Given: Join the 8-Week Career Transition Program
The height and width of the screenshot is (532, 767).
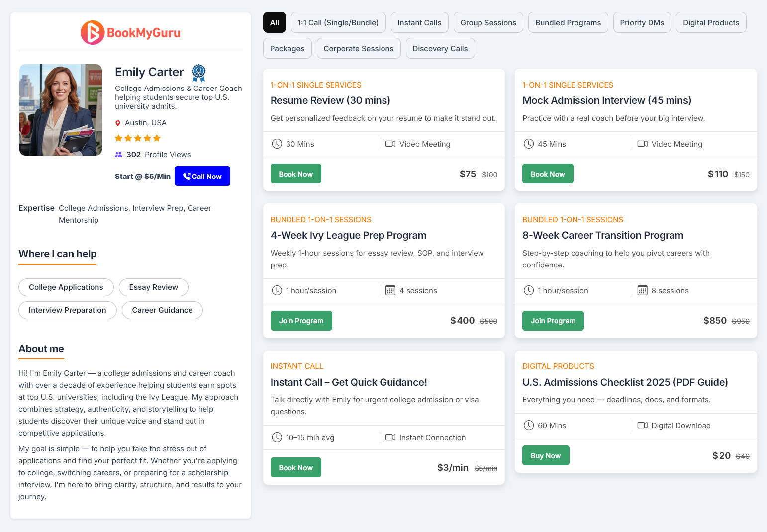Looking at the screenshot, I should click(x=553, y=321).
